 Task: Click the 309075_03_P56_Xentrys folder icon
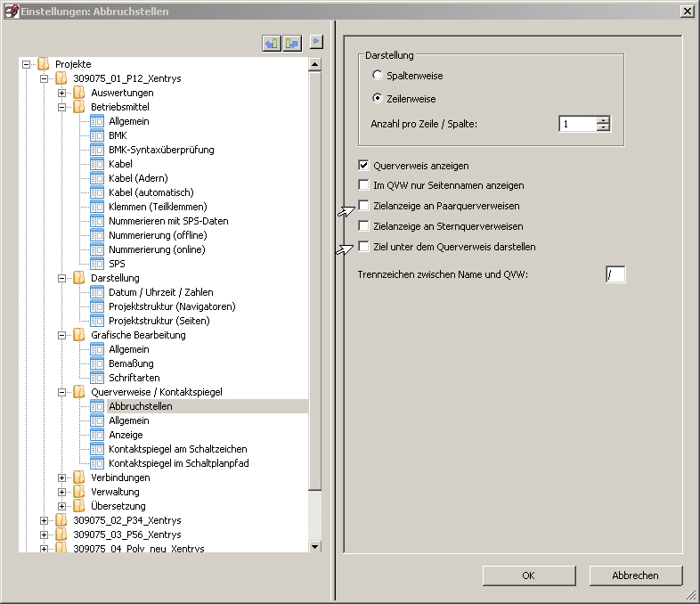point(61,535)
